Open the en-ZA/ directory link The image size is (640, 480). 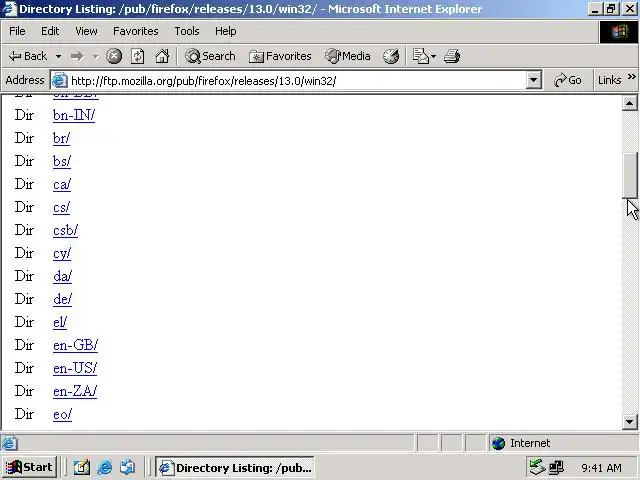(75, 391)
